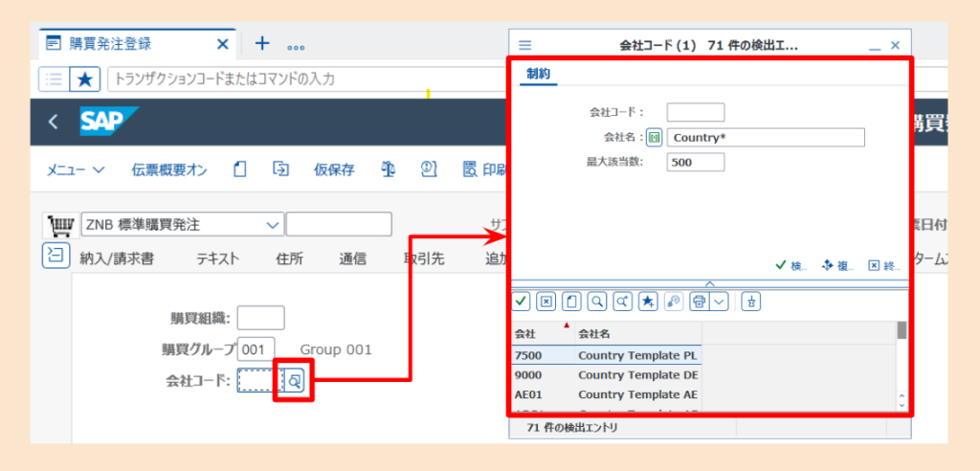
Task: Select the 住所 tab
Action: click(289, 258)
